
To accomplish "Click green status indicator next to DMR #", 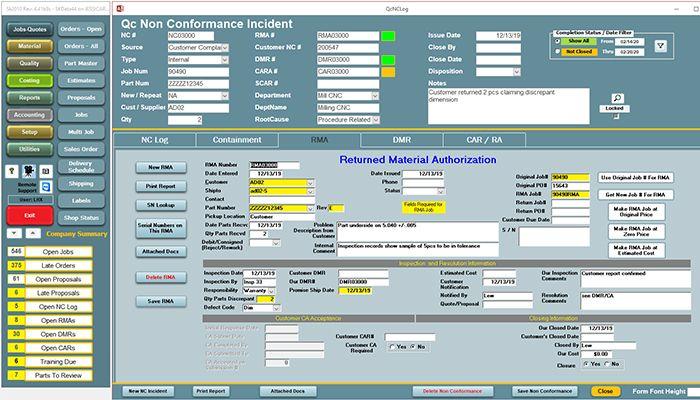I will (388, 60).
